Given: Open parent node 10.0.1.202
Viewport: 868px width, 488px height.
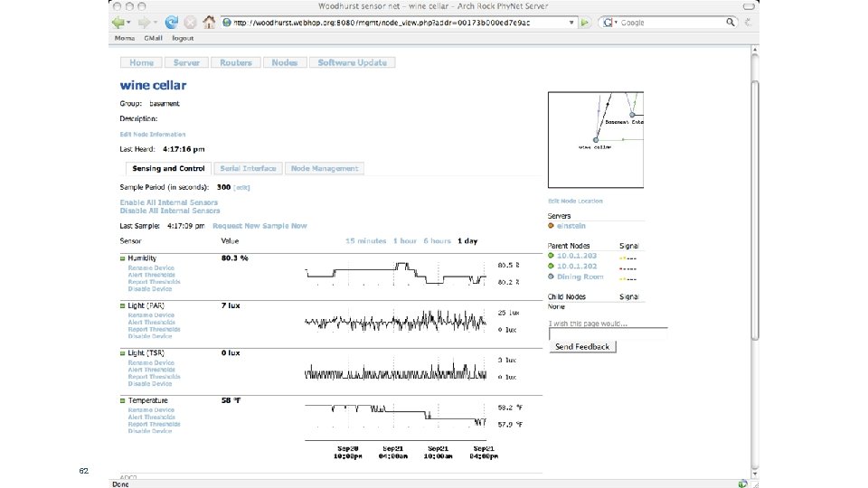Looking at the screenshot, I should click(577, 266).
